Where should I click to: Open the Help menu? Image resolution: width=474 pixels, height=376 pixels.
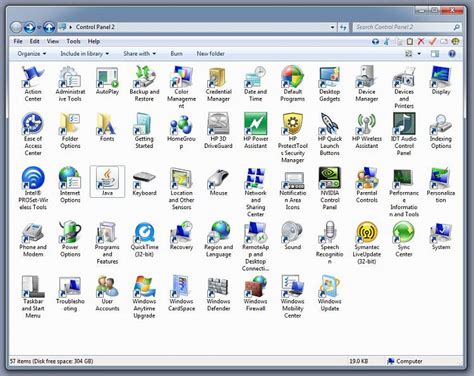(94, 41)
